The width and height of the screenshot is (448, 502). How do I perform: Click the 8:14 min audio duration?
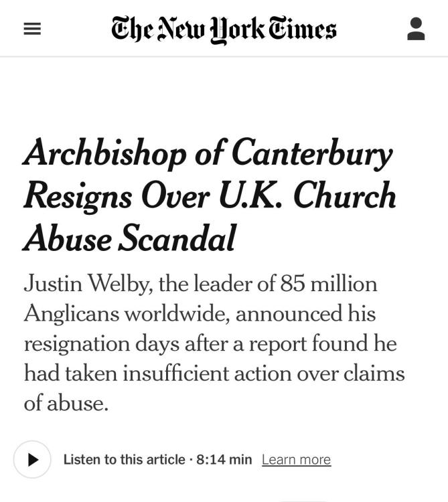tap(224, 460)
